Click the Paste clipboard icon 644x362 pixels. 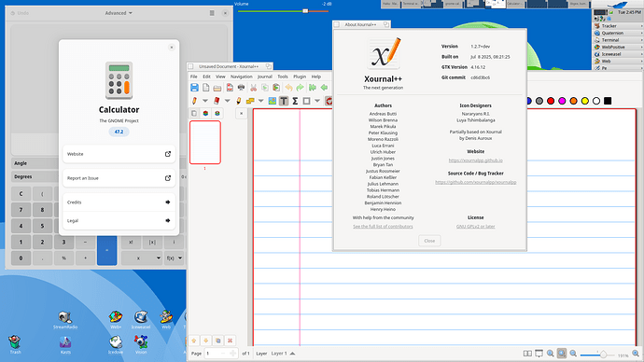(x=276, y=88)
